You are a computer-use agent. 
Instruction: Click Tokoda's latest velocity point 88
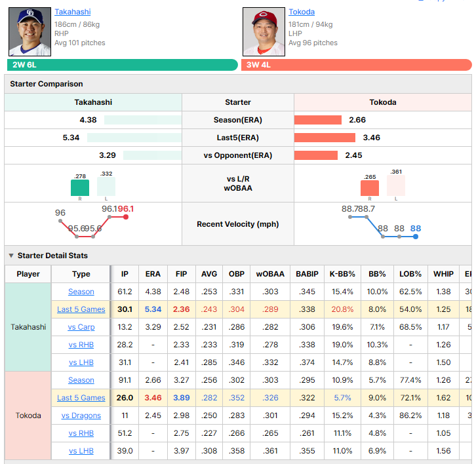(416, 237)
